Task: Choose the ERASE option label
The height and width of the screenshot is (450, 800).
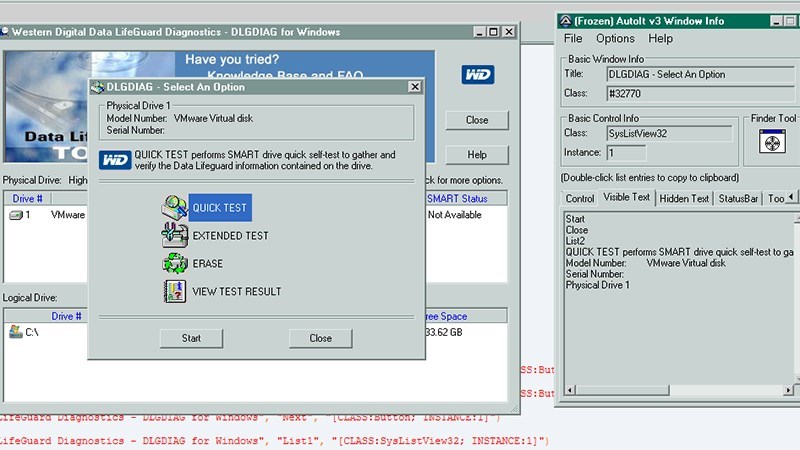Action: (208, 264)
